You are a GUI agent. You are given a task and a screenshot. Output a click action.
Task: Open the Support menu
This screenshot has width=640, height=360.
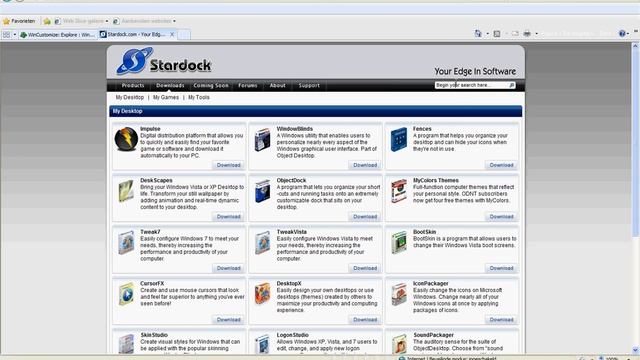click(309, 85)
